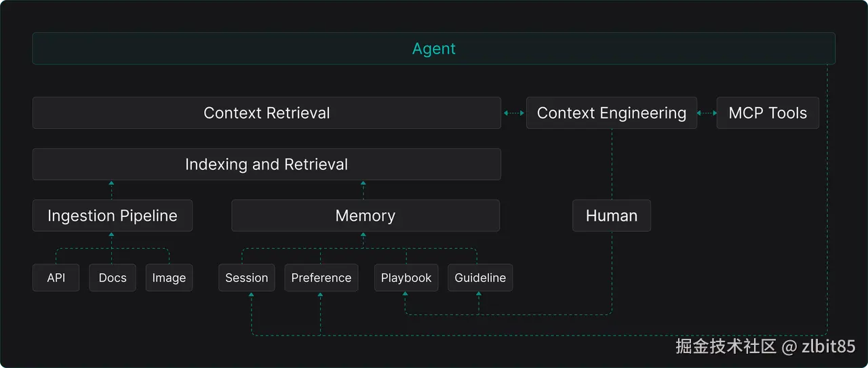Screen dimensions: 868x368
Task: Click the Context Engineering box
Action: click(x=612, y=113)
